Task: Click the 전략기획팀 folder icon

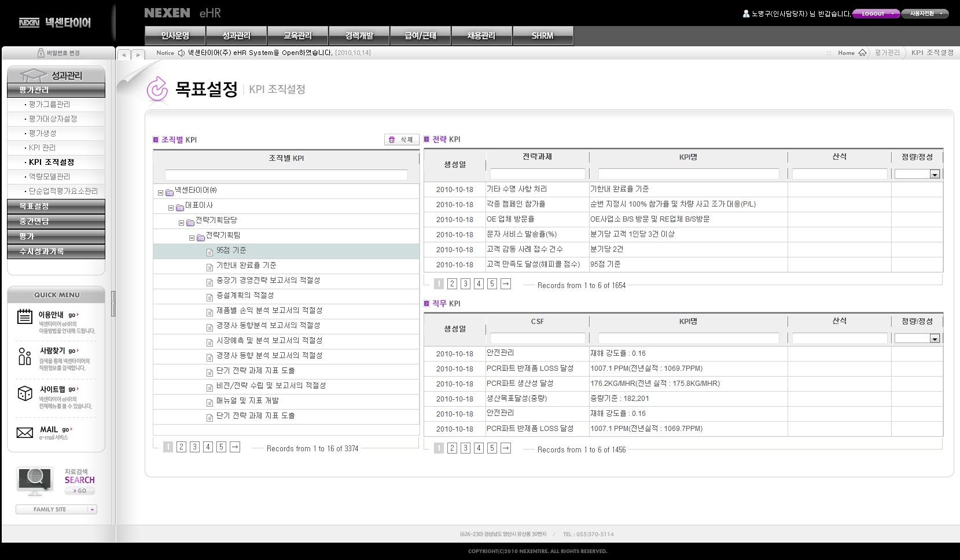Action: 201,238
